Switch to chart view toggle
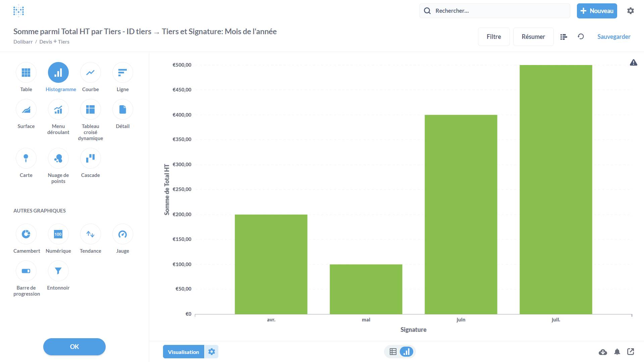The height and width of the screenshot is (362, 644). pos(407,352)
